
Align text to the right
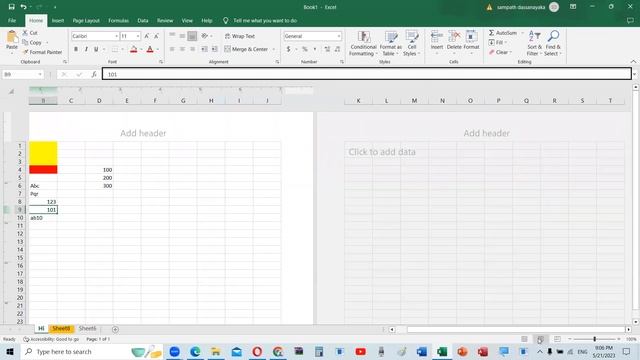point(192,49)
